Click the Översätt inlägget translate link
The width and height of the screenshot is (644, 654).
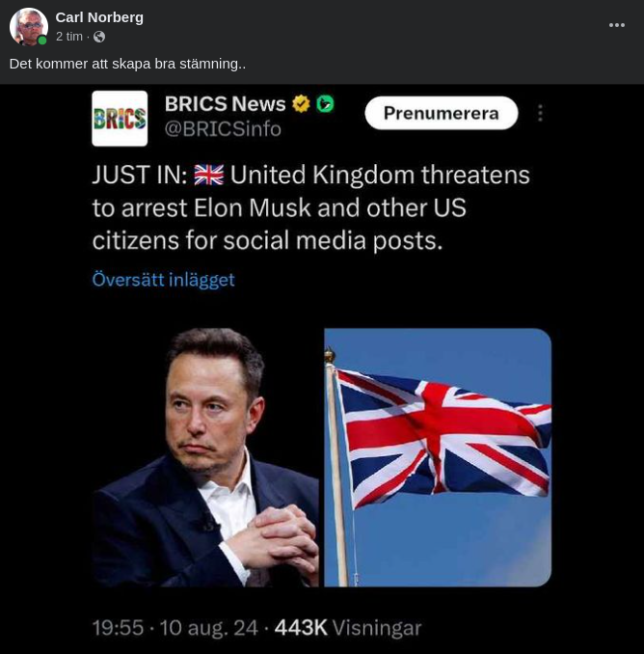click(x=163, y=280)
